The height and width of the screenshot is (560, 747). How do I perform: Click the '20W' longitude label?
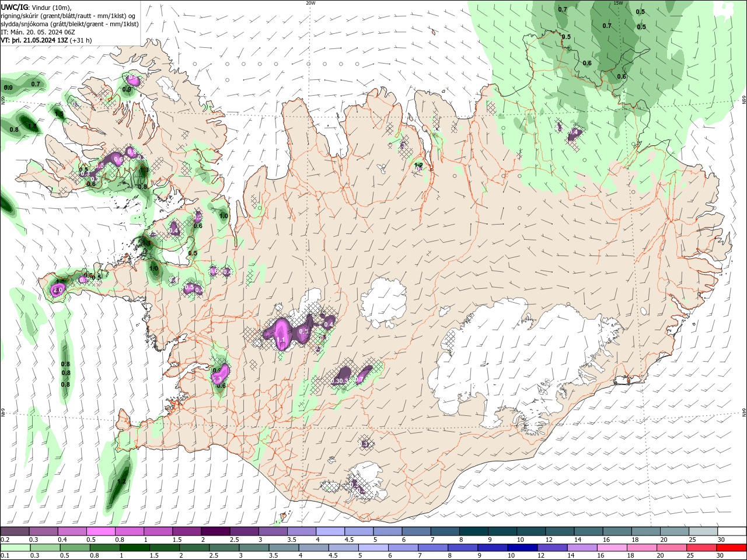tap(310, 3)
